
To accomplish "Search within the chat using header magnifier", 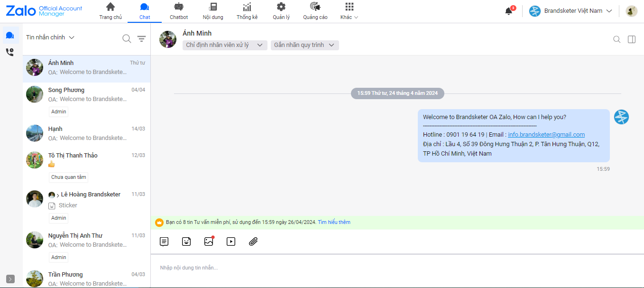I will click(x=616, y=39).
